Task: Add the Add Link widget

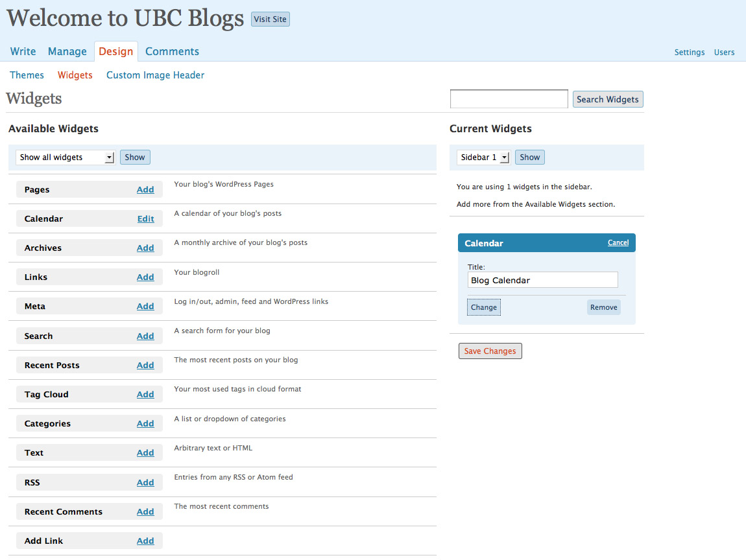Action: coord(145,541)
